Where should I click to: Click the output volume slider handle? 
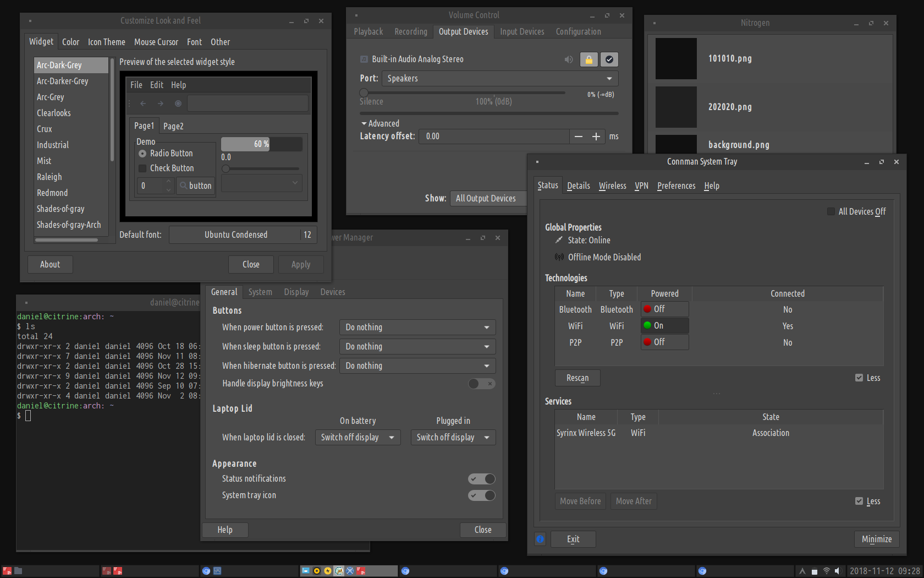pos(364,93)
